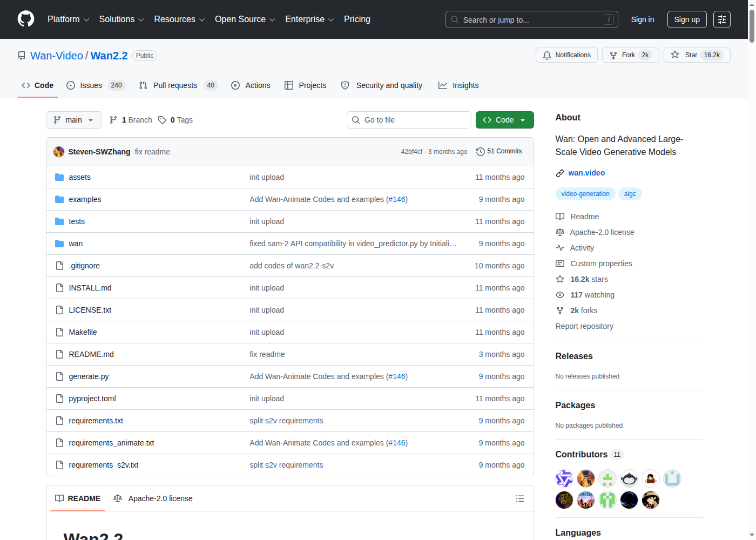Open the README outline list icon
756x540 pixels.
520,498
